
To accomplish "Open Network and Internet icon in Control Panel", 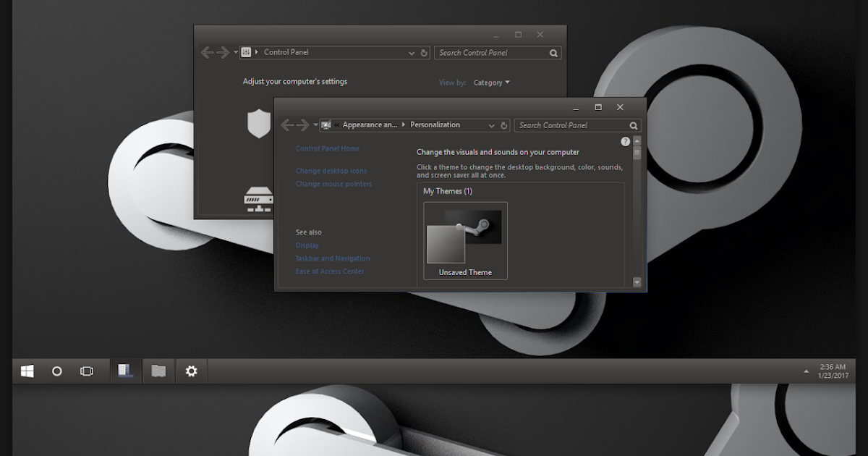I will [258, 199].
